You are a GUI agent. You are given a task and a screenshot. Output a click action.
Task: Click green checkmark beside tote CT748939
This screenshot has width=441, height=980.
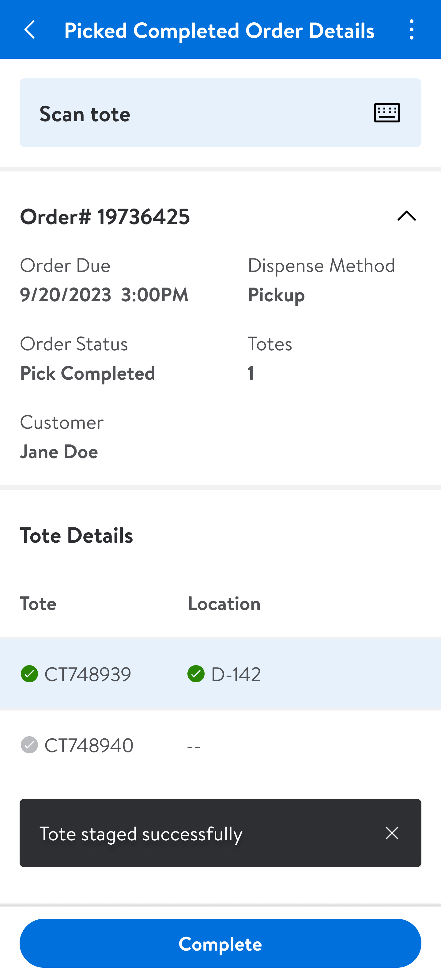click(x=29, y=674)
